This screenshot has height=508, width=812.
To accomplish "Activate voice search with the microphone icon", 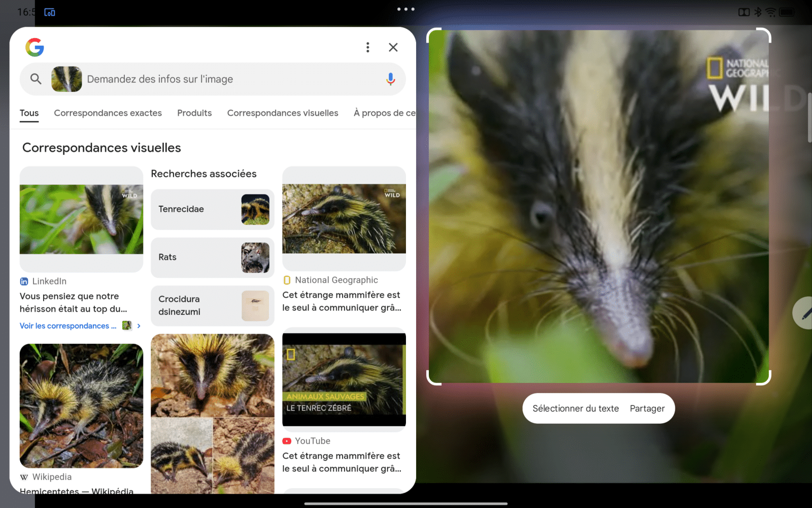I will tap(390, 79).
